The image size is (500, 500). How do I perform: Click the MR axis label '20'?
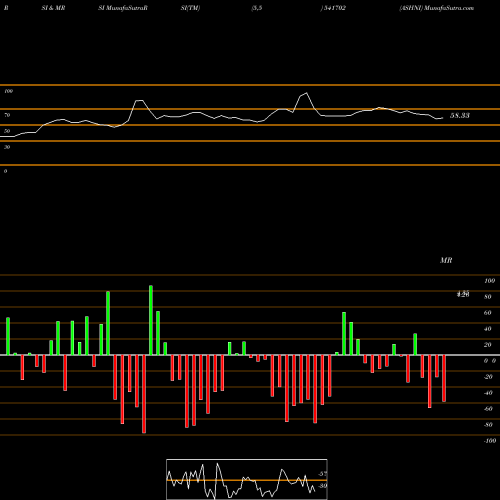pos(488,345)
